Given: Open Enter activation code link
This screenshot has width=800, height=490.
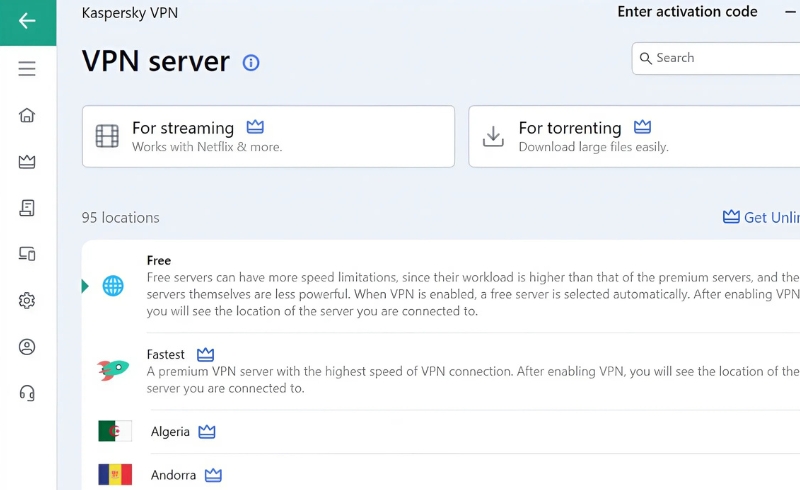Looking at the screenshot, I should click(687, 12).
